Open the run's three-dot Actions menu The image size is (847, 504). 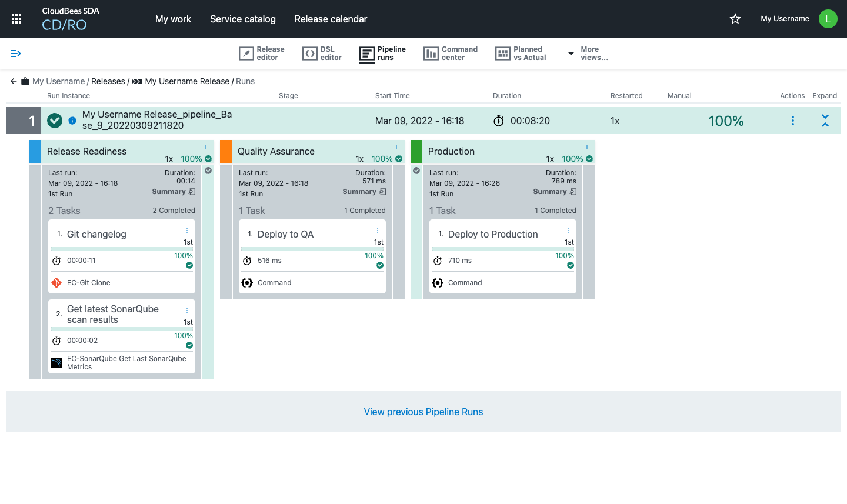[x=793, y=121]
